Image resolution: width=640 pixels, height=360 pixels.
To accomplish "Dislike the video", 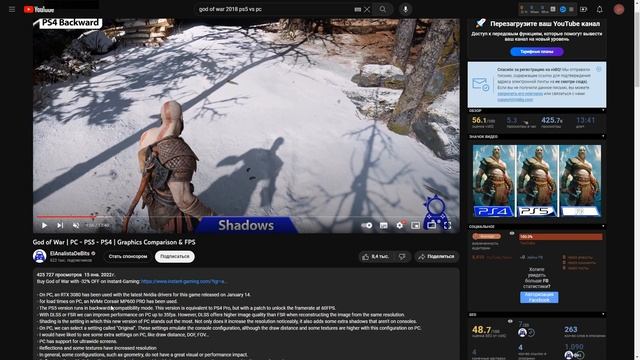I will click(402, 257).
